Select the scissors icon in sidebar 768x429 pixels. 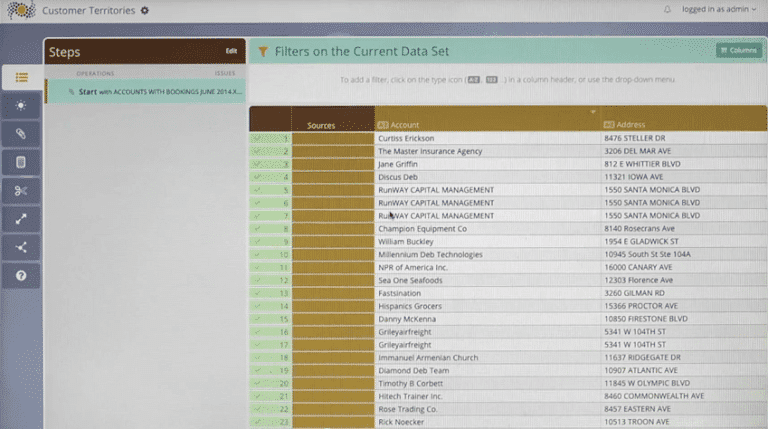click(21, 190)
